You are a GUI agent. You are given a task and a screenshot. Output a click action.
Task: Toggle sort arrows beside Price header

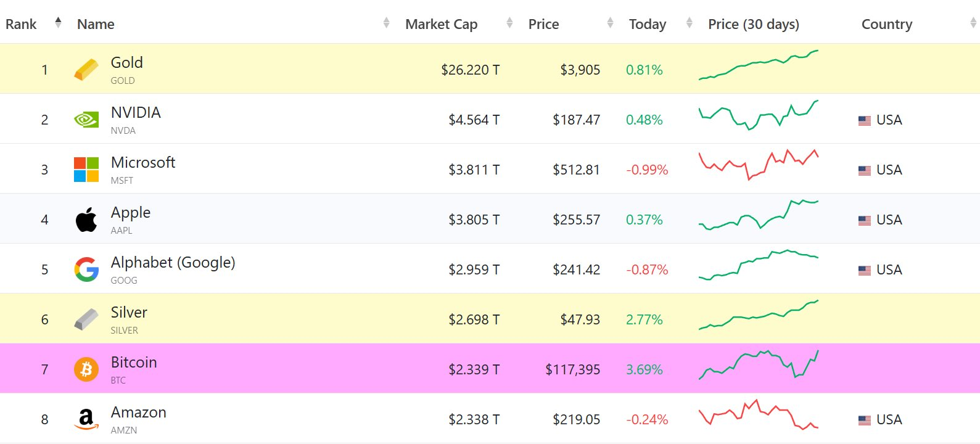coord(610,23)
